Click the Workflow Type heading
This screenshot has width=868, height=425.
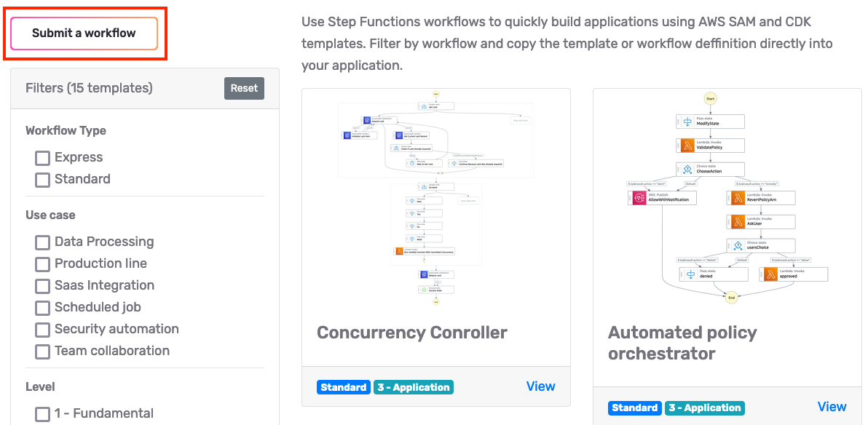click(66, 131)
